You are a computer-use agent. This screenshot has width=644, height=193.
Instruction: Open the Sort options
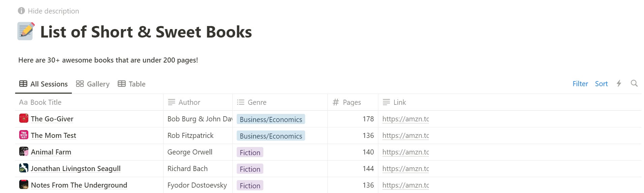[601, 84]
